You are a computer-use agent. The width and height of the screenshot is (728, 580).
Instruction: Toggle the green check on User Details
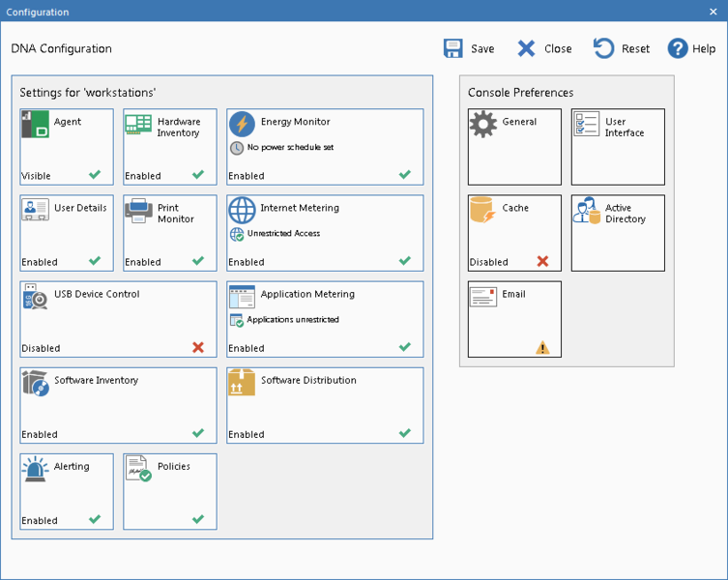click(x=95, y=261)
